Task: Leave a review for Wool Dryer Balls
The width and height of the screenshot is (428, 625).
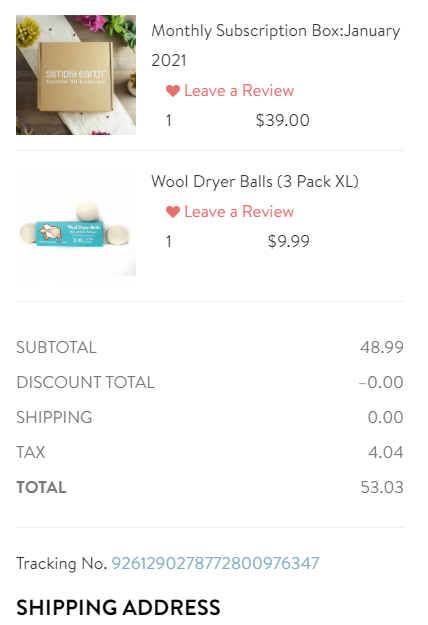Action: click(x=239, y=212)
